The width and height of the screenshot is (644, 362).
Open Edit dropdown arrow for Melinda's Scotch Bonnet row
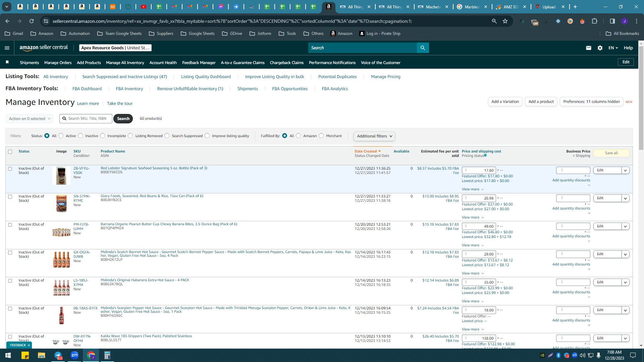pyautogui.click(x=626, y=254)
